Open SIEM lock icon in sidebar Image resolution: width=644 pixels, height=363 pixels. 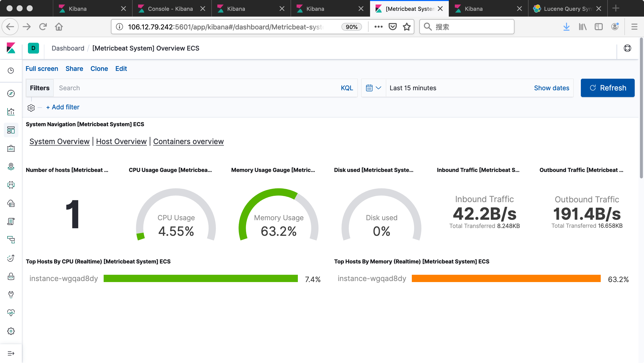tap(11, 276)
